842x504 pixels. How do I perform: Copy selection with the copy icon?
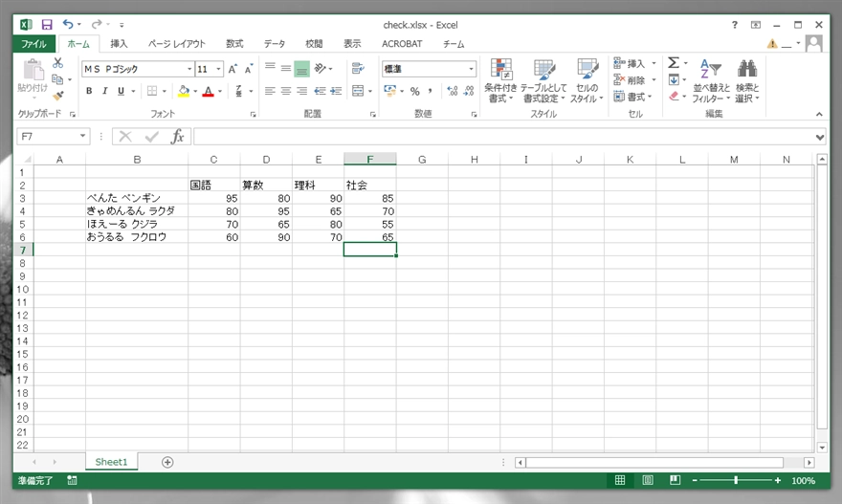pyautogui.click(x=57, y=79)
